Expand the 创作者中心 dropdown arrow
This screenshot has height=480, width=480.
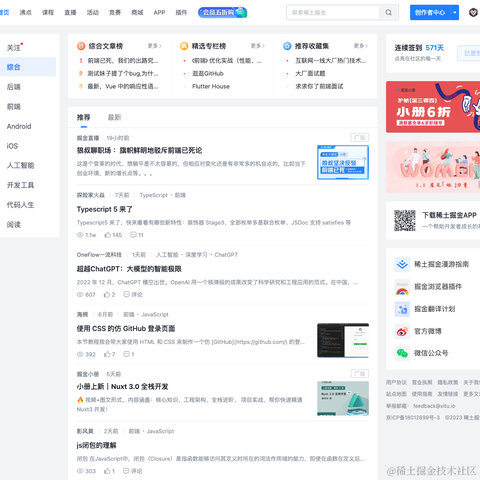click(x=454, y=13)
